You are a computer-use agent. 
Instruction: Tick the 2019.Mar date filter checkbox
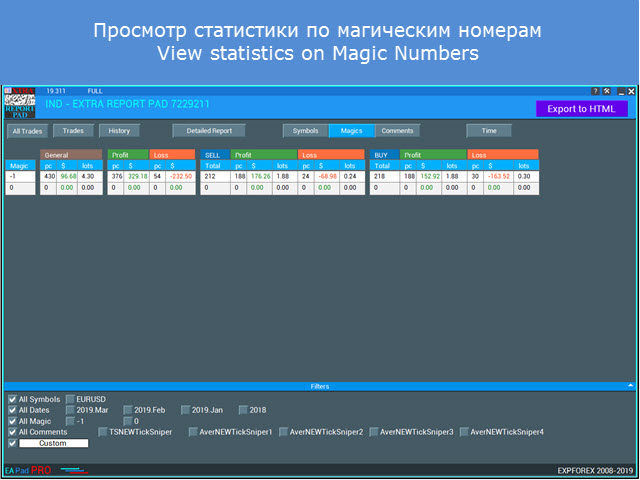[x=70, y=410]
